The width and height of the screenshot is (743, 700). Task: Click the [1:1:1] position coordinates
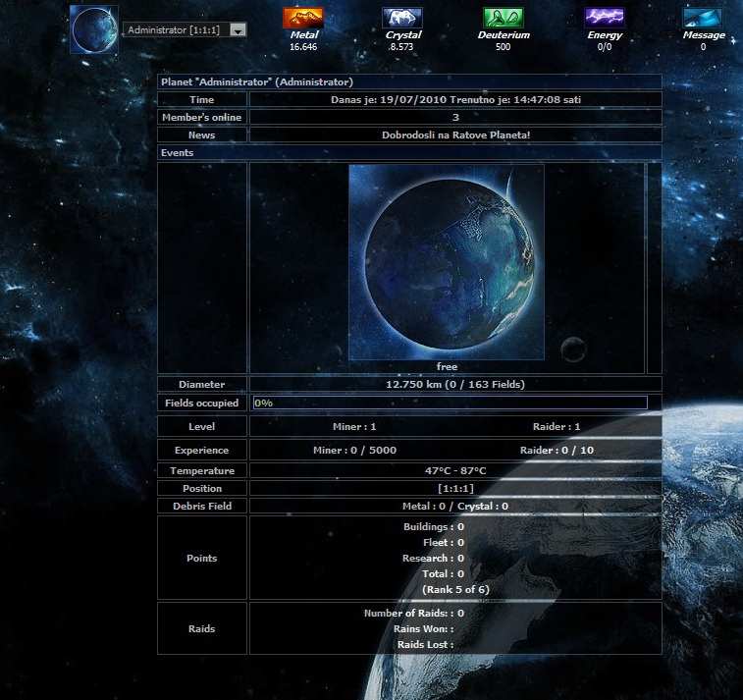(454, 488)
